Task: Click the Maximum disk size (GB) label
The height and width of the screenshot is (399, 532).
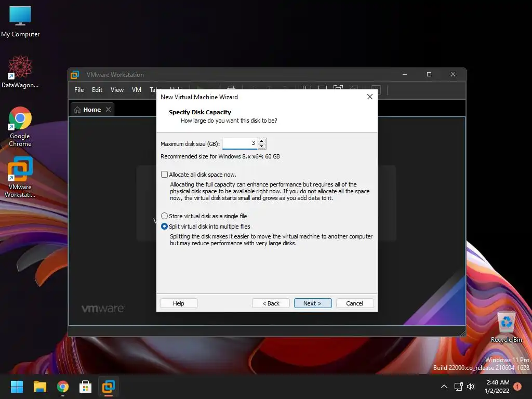Action: click(x=190, y=144)
